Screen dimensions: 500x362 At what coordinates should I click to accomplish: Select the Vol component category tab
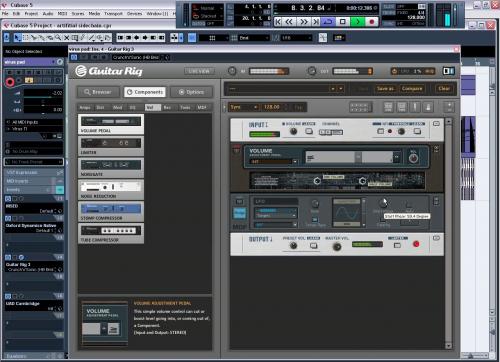(x=152, y=107)
